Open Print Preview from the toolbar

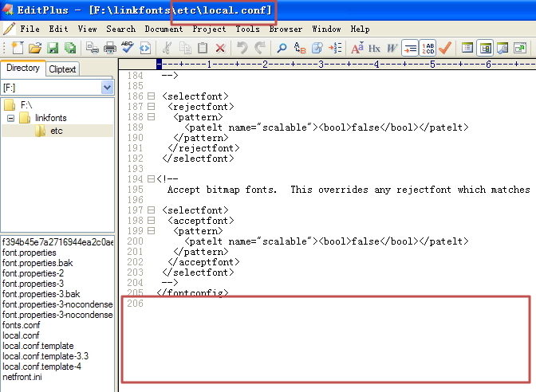pyautogui.click(x=92, y=48)
